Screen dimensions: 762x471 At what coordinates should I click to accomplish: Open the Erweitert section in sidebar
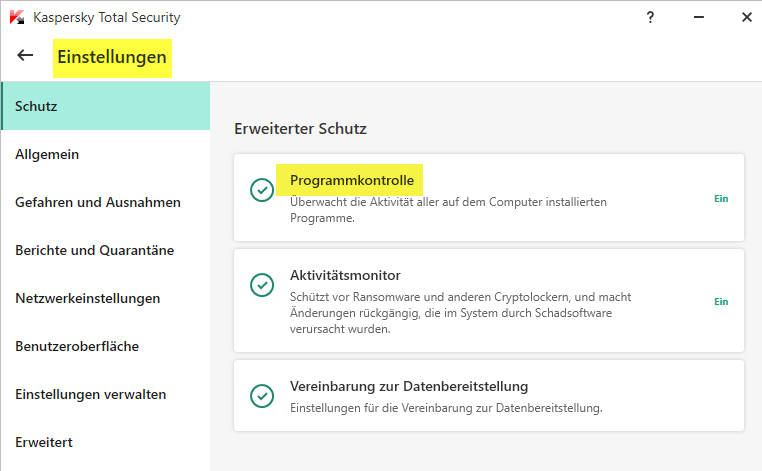[44, 442]
